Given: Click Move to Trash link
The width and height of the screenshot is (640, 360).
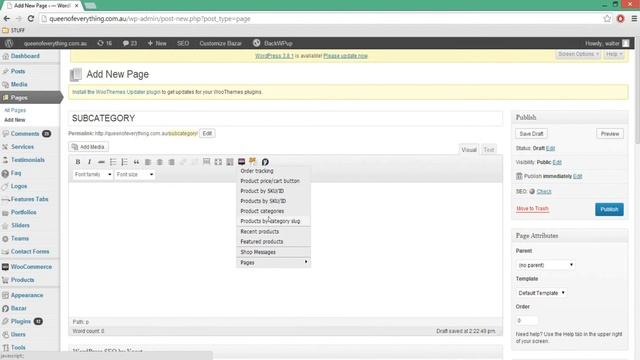Looking at the screenshot, I should click(x=532, y=209).
